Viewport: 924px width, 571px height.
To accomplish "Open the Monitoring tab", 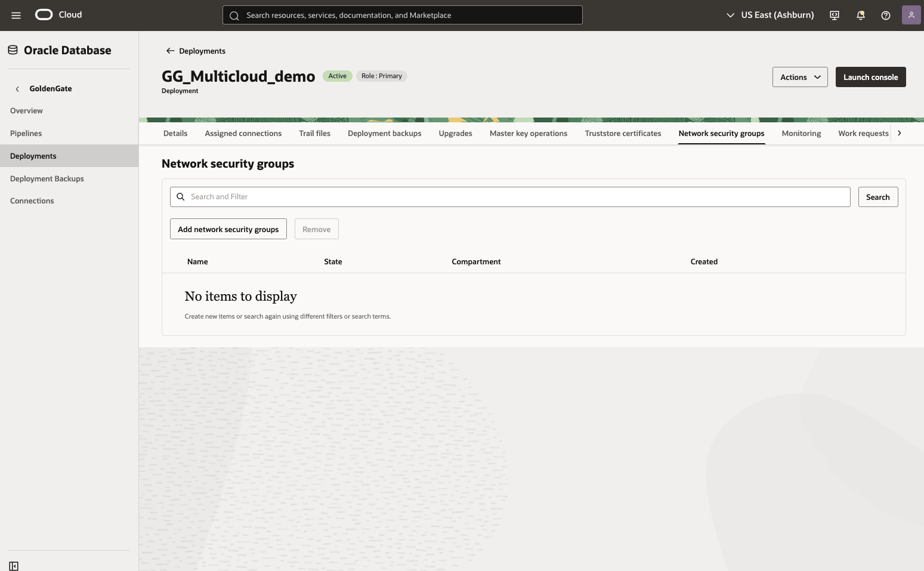I will click(x=801, y=133).
